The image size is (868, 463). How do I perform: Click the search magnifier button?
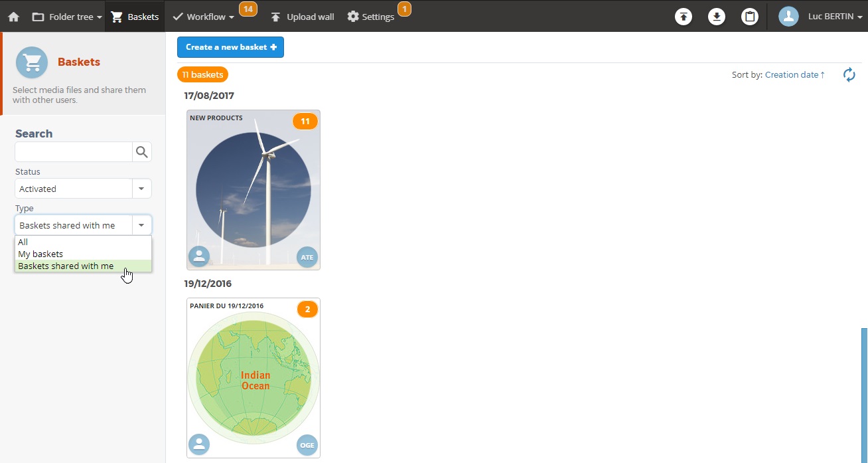[142, 152]
